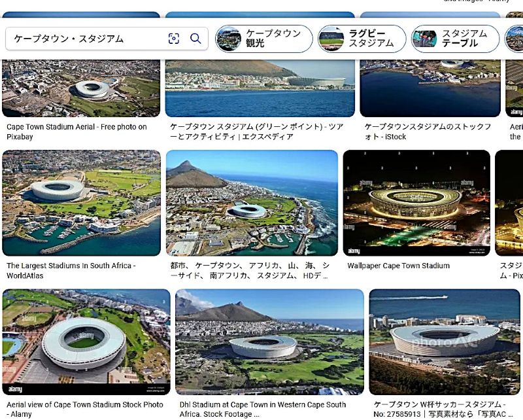Screen dimensions: 523x420
Task: Open the DHL Stadium stock footage thumbnail
Action: click(269, 342)
